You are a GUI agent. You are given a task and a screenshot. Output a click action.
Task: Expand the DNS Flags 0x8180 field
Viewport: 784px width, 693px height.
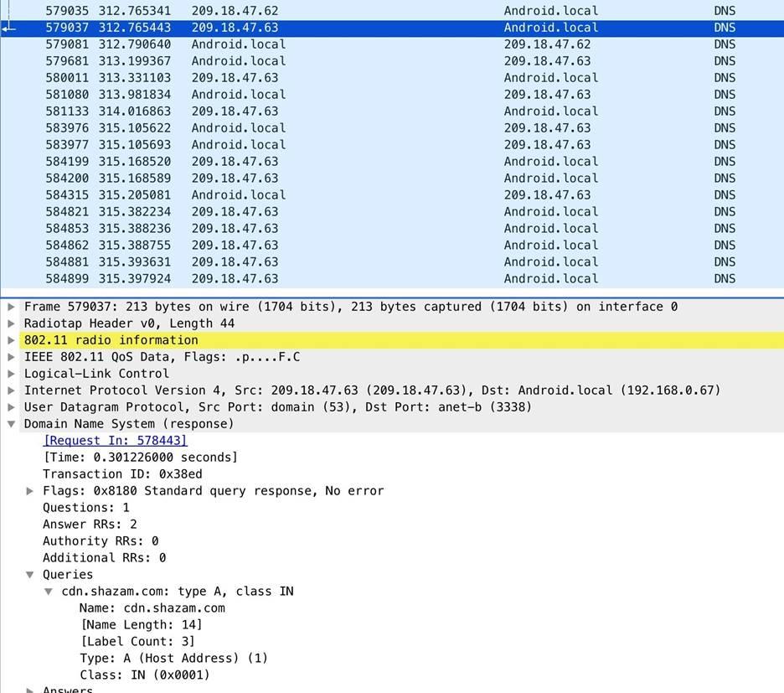tap(30, 491)
